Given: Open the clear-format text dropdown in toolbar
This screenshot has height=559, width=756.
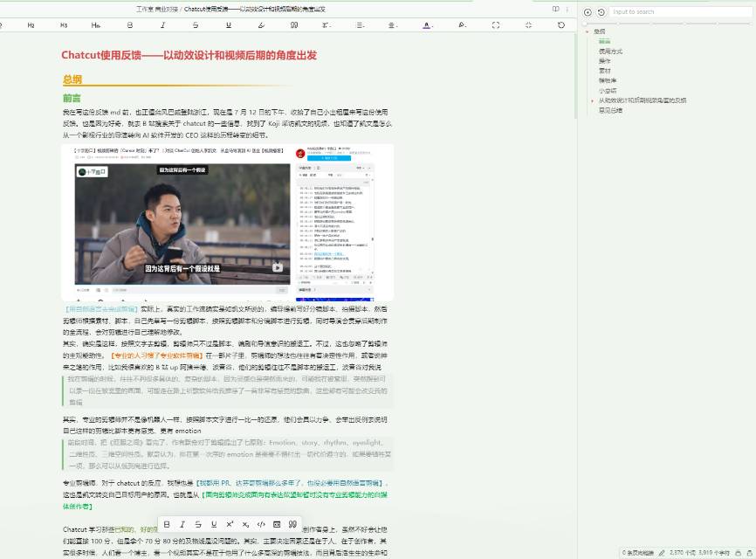Looking at the screenshot, I should pyautogui.click(x=326, y=25).
